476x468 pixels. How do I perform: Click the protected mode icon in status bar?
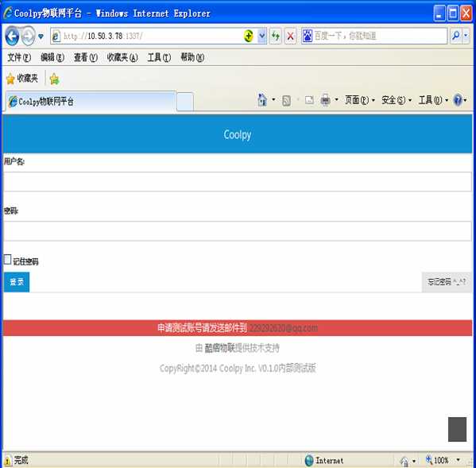click(x=404, y=461)
